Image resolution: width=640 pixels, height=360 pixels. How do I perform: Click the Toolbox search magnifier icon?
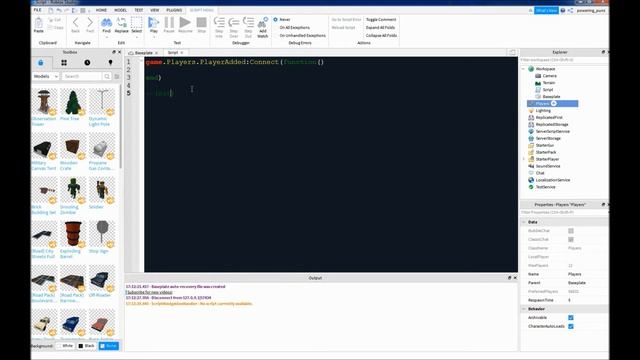(x=107, y=76)
